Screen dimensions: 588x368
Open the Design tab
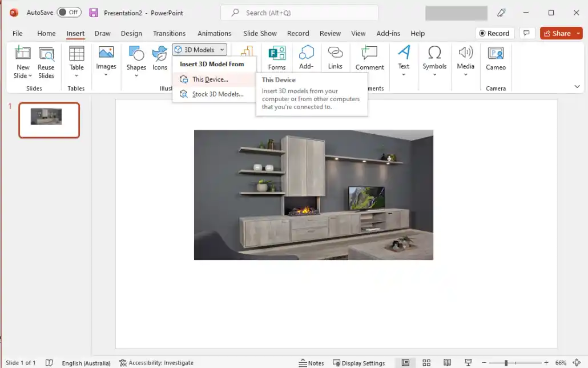pos(131,33)
